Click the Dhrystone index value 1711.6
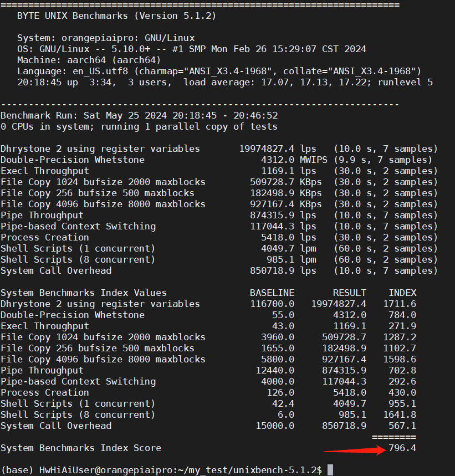Image resolution: width=455 pixels, height=476 pixels. tap(400, 304)
